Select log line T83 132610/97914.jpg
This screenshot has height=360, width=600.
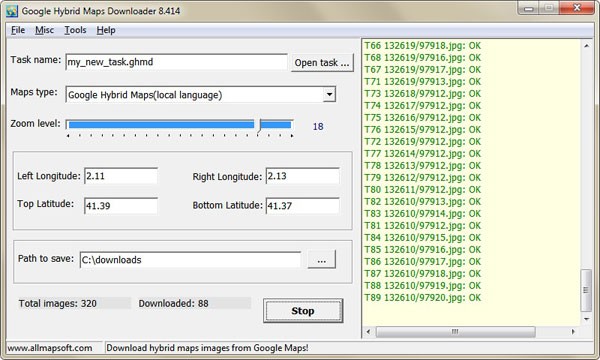(422, 213)
